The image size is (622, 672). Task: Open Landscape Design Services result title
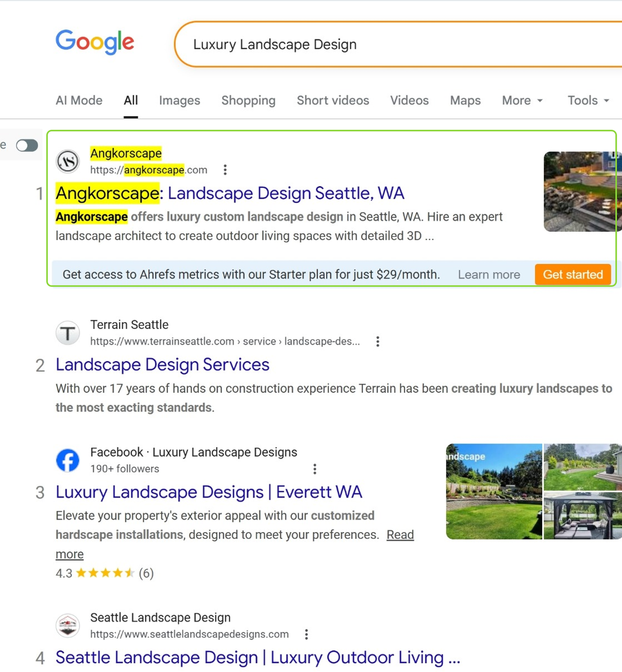coord(162,365)
